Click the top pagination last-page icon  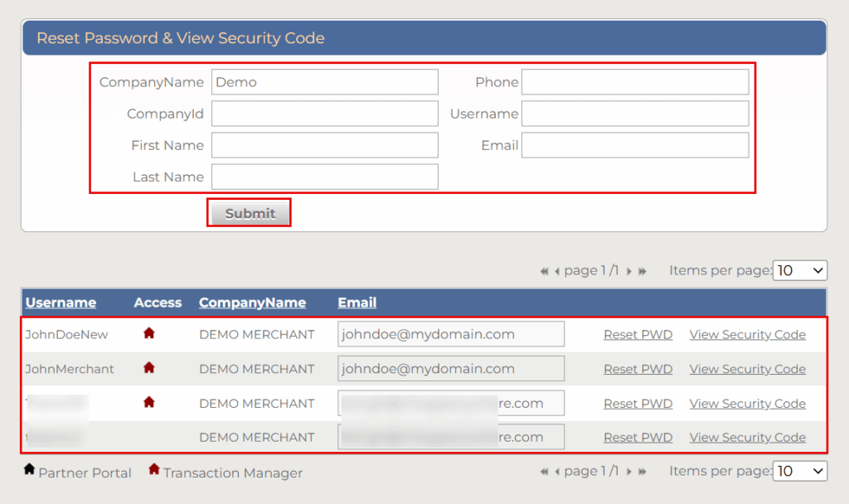tap(643, 271)
